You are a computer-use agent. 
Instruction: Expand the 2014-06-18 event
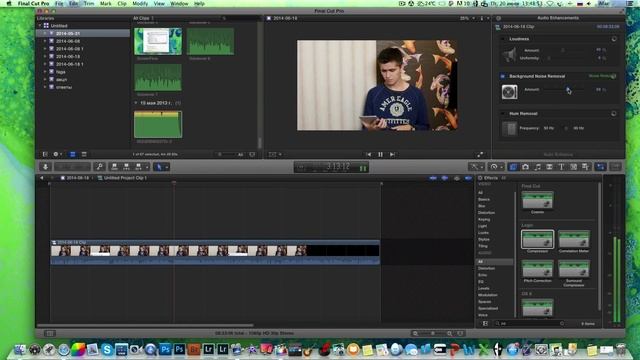coord(45,56)
